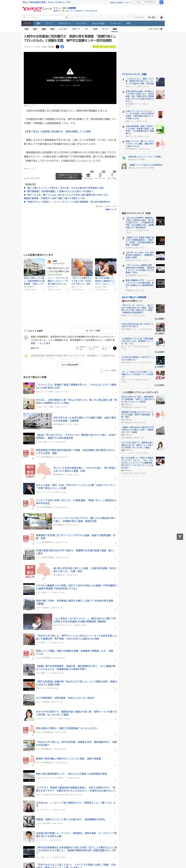Viewport: 186px width, 868px height.
Task: Open 購入履歴 link
Action: click(152, 18)
